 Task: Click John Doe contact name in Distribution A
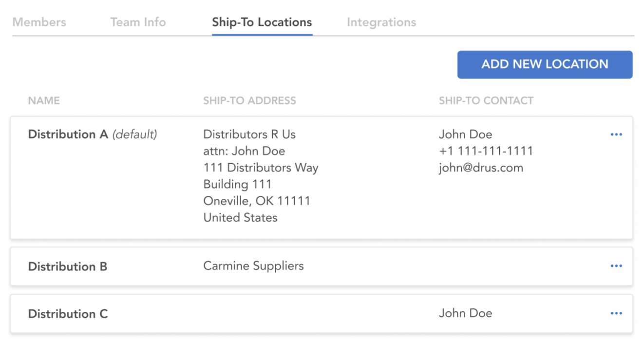point(465,134)
